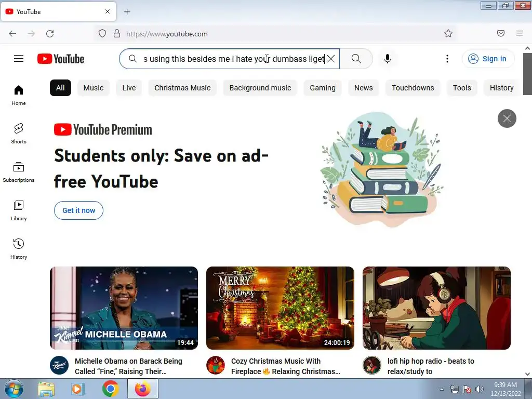
Task: Open Subscriptions in sidebar
Action: click(x=19, y=172)
